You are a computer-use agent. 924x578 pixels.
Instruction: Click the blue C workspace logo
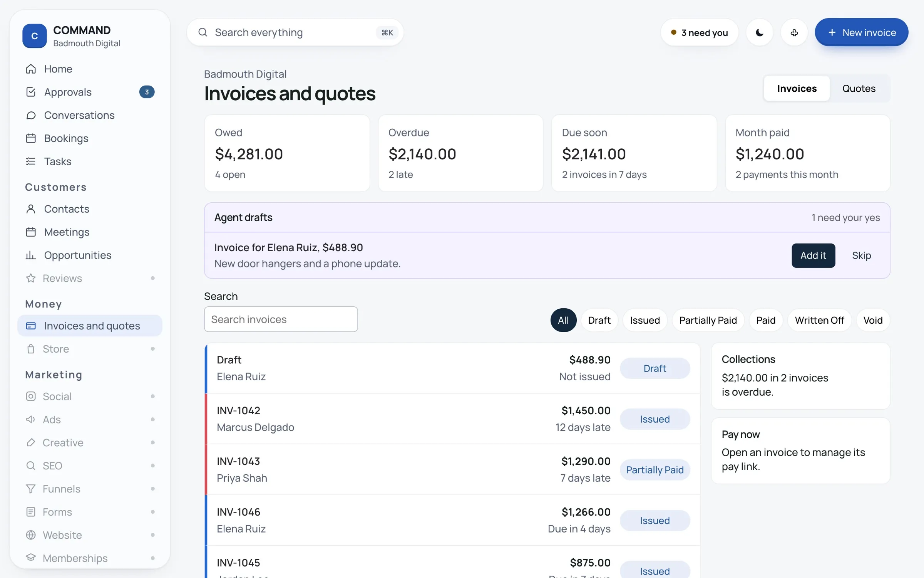(x=35, y=36)
